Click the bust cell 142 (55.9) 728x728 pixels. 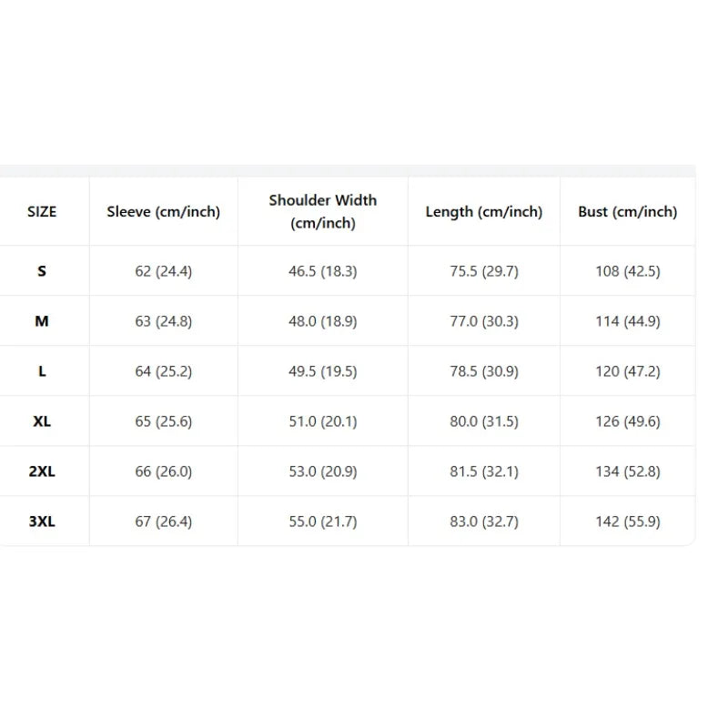628,521
